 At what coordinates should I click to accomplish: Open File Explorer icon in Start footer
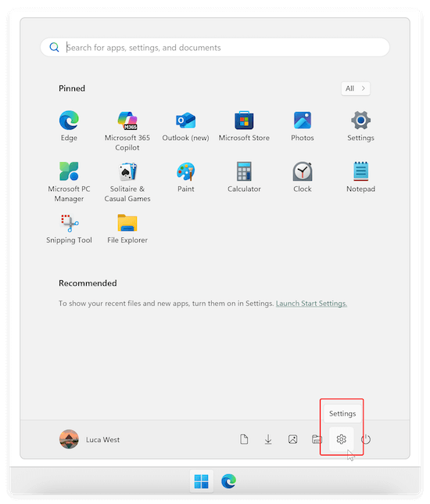[x=317, y=439]
